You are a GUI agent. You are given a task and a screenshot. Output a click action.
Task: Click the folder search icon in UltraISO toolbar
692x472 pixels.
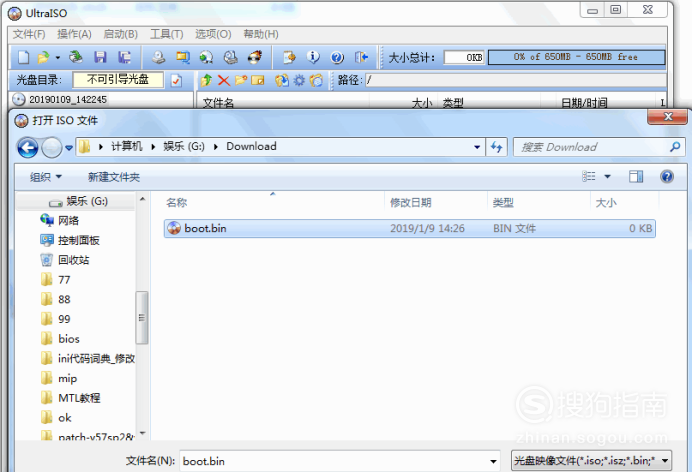click(183, 57)
